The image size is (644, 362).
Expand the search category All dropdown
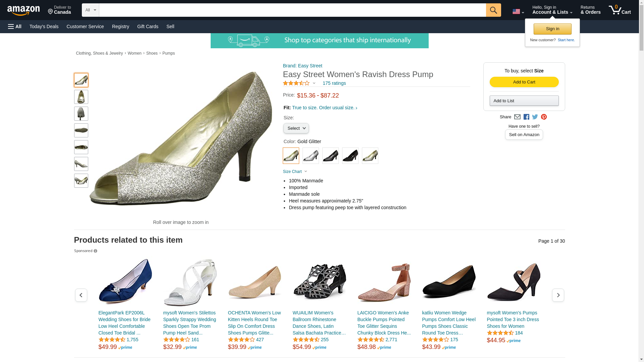coord(91,10)
